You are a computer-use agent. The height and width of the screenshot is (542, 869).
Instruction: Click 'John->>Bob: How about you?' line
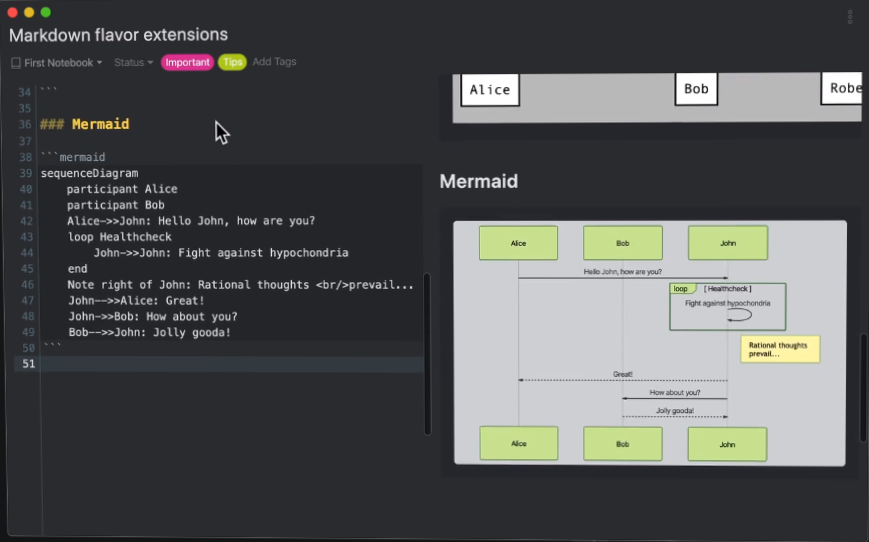(x=153, y=317)
